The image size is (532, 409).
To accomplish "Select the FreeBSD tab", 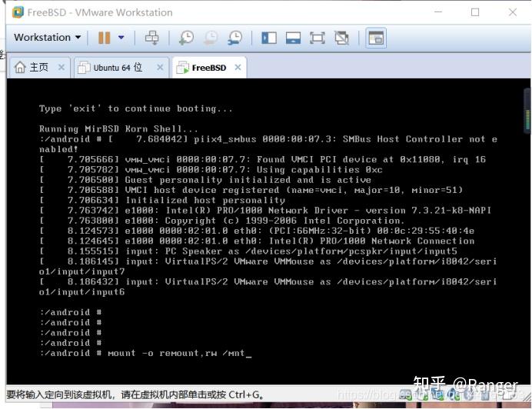I will (x=209, y=68).
